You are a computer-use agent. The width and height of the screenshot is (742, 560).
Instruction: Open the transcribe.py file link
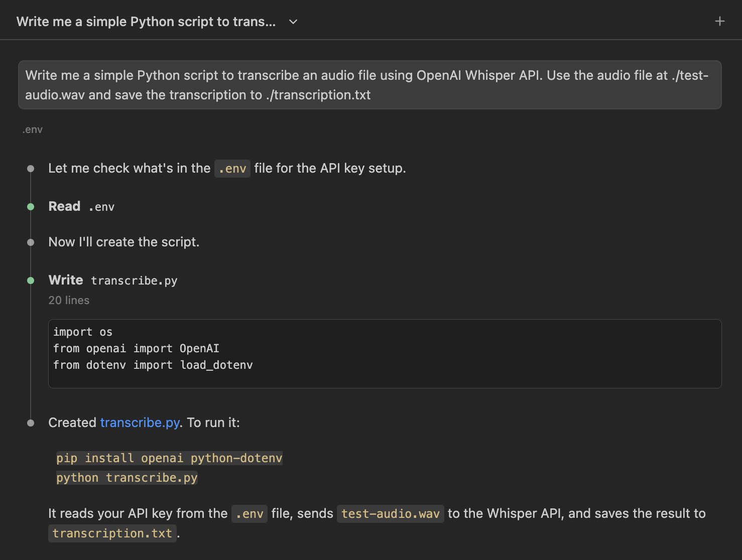pos(140,422)
